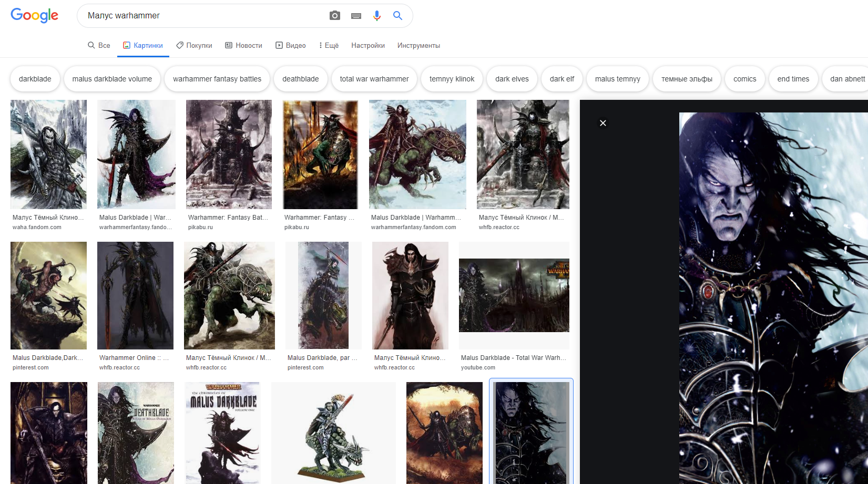
Task: Start voice search with microphone icon
Action: click(x=377, y=16)
